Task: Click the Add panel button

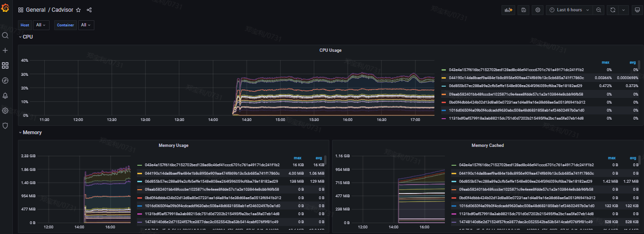Action: tap(508, 10)
